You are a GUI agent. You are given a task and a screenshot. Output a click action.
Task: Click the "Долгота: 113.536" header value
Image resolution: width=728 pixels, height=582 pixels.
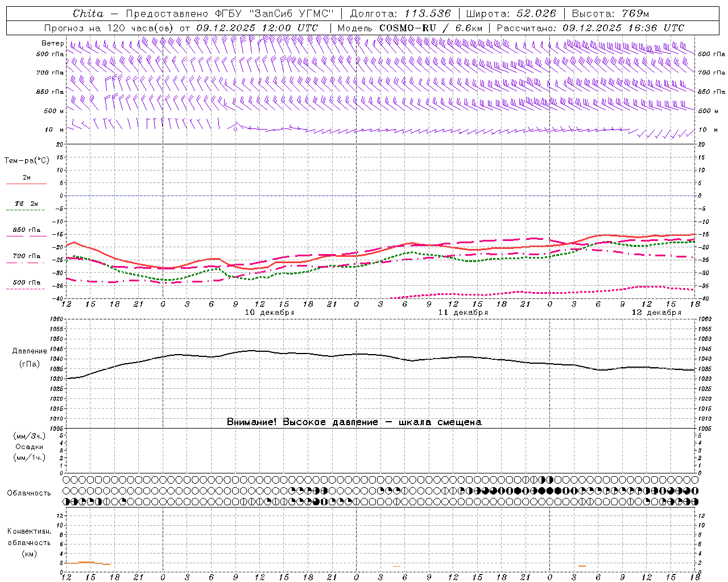400,14
